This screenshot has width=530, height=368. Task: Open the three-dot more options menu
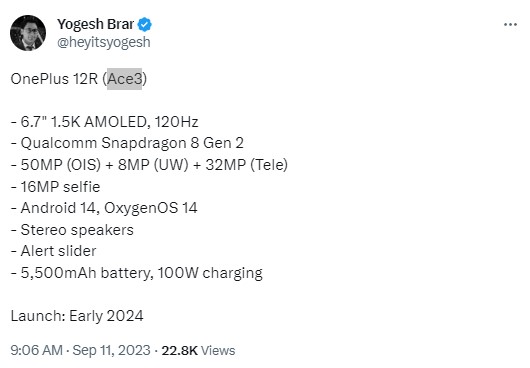(510, 25)
